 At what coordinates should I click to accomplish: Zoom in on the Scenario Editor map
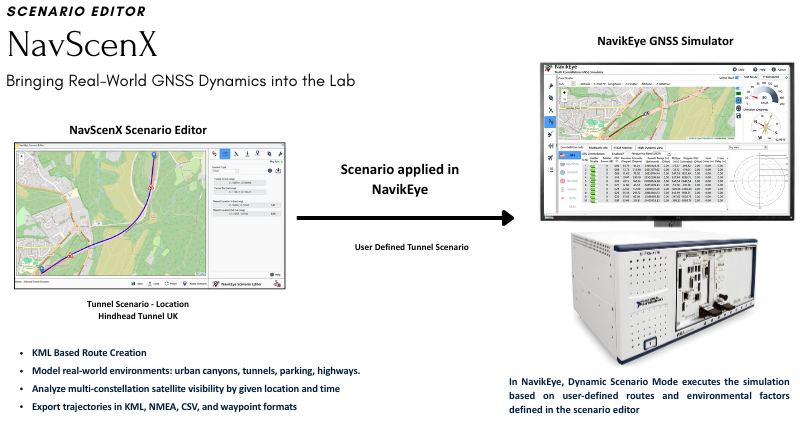click(x=21, y=156)
